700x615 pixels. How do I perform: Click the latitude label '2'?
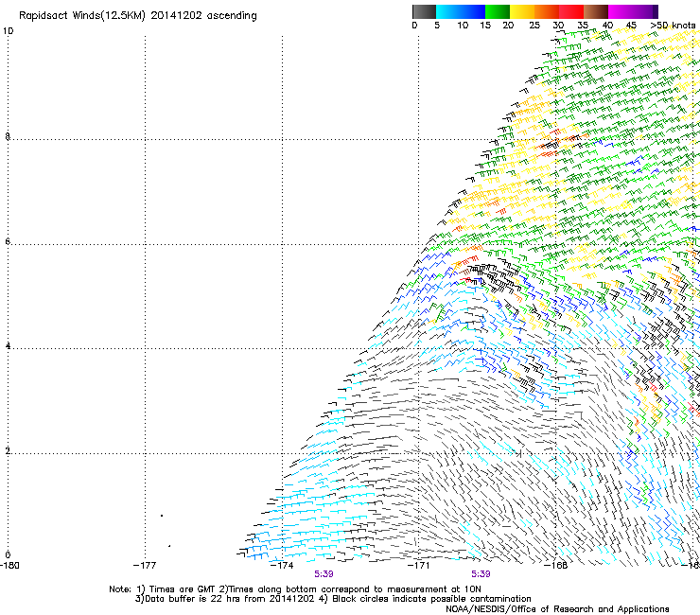[x=8, y=451]
